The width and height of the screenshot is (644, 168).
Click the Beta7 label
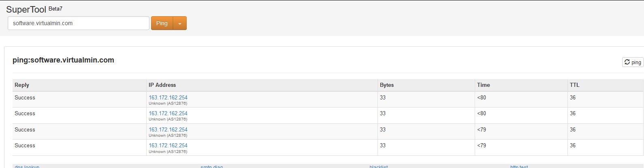tap(55, 9)
